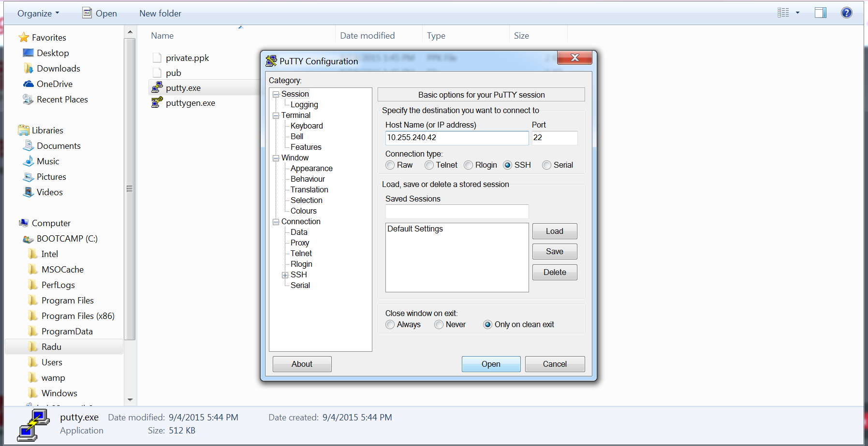Screen dimensions: 868x446
Task: Click the BOOTCAMP (C:) drive icon
Action: point(29,239)
